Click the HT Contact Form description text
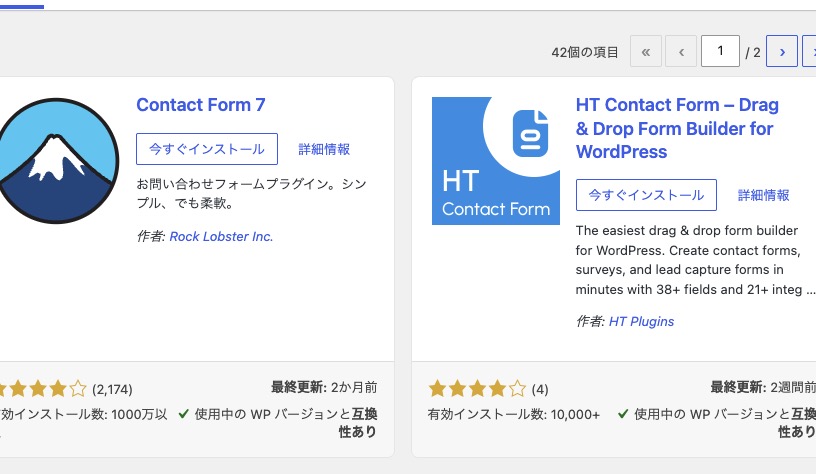816x474 pixels. [695, 260]
